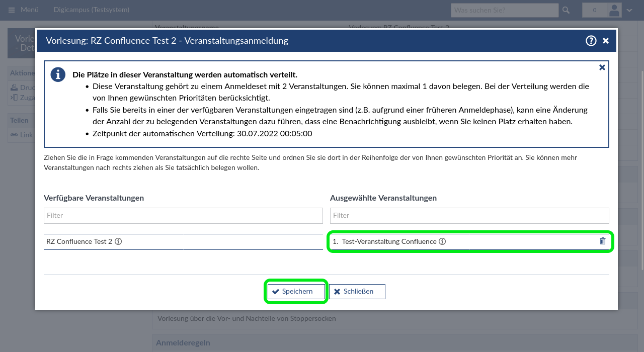
Task: Dismiss the blue info message box
Action: [602, 67]
